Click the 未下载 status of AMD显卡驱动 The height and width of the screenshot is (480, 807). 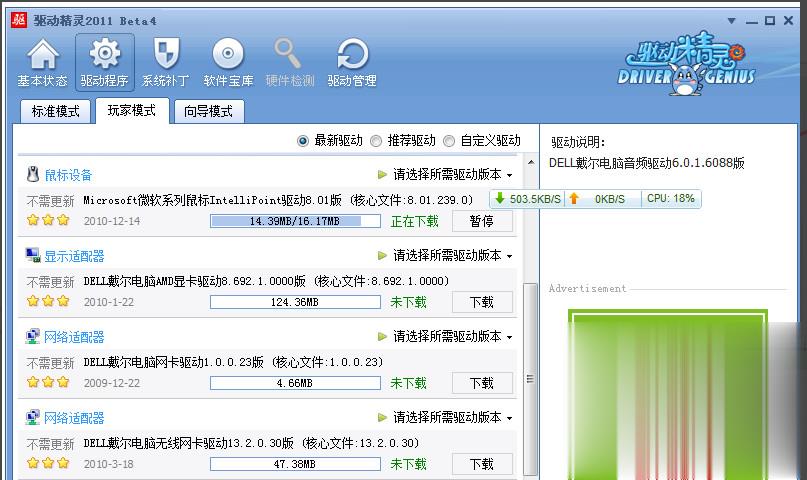[x=408, y=302]
